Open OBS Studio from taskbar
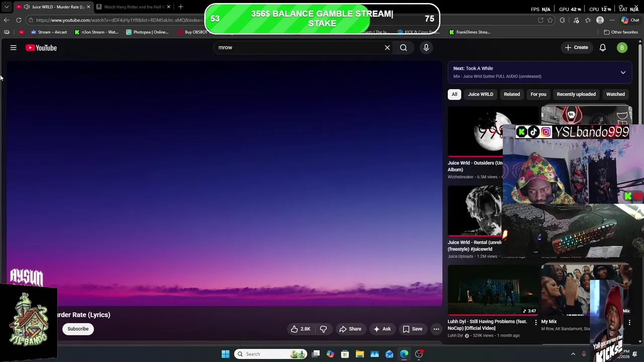 [x=419, y=354]
